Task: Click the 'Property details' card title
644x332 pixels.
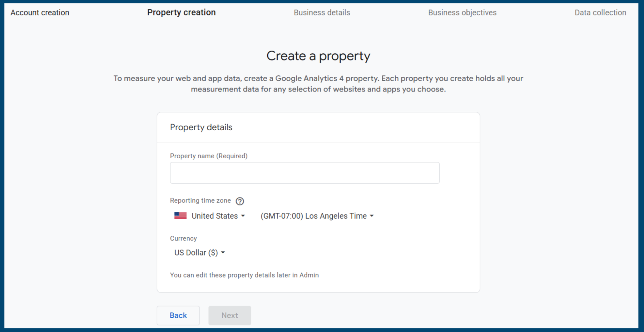Action: 201,127
